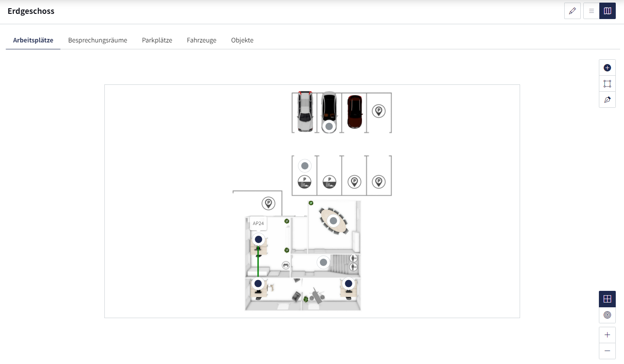This screenshot has width=624, height=364.
Task: Select the rectangle area drawing tool
Action: pyautogui.click(x=607, y=84)
